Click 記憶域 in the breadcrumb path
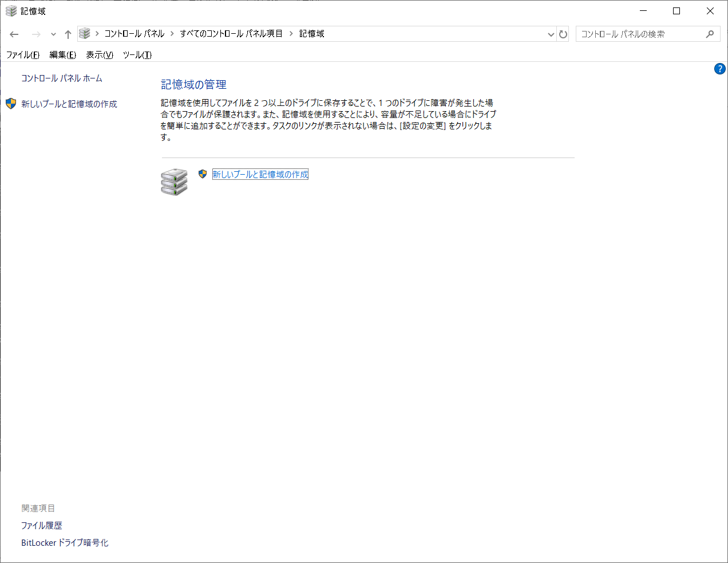728x563 pixels. 312,34
